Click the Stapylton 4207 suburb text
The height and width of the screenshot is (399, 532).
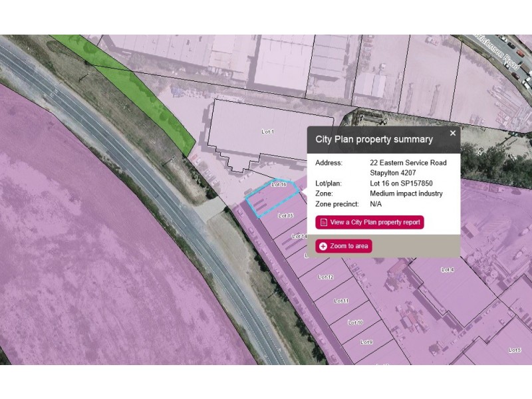[393, 173]
